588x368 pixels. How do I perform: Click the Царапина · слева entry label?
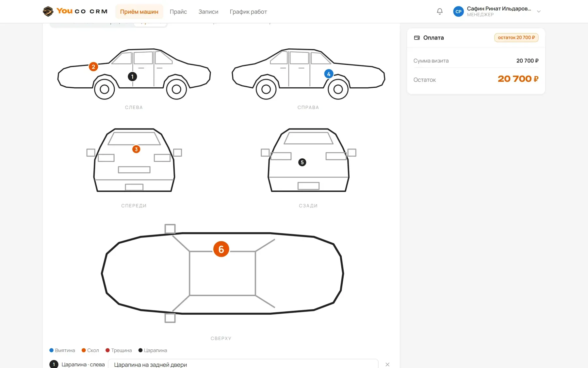tap(83, 364)
